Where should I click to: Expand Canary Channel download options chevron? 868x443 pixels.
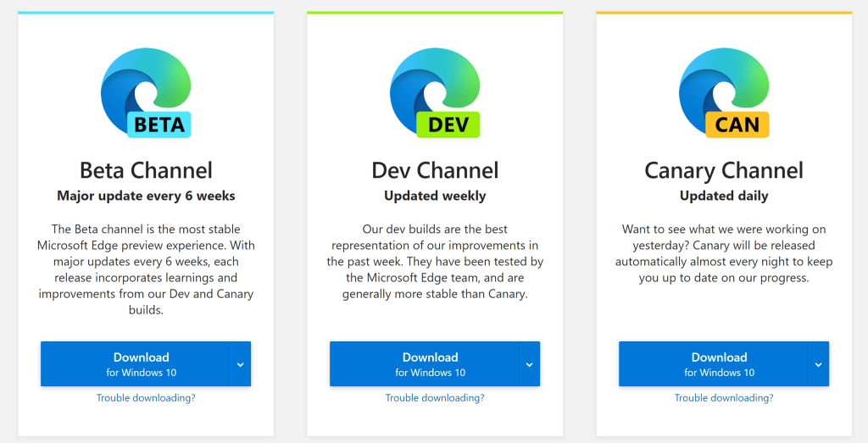click(818, 364)
